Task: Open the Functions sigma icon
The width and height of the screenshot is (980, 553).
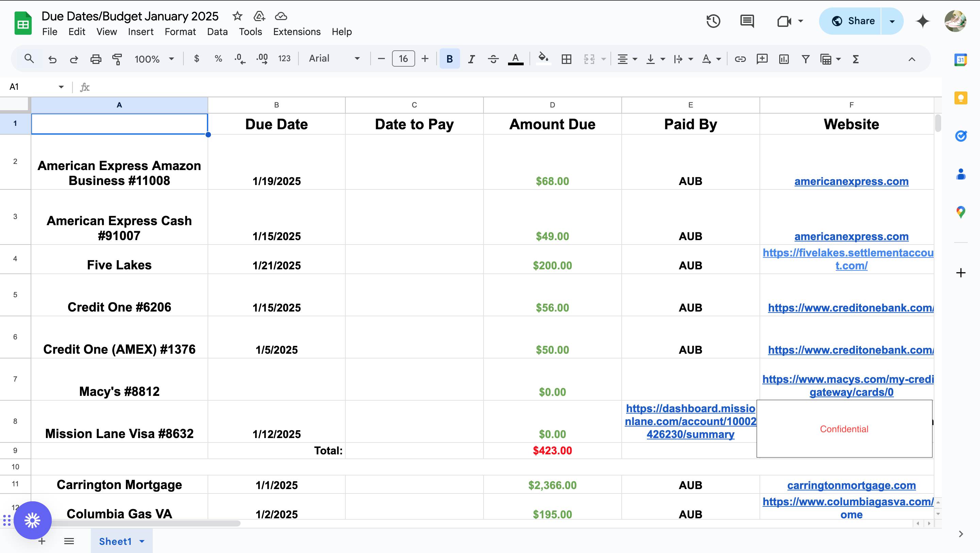Action: click(x=855, y=59)
